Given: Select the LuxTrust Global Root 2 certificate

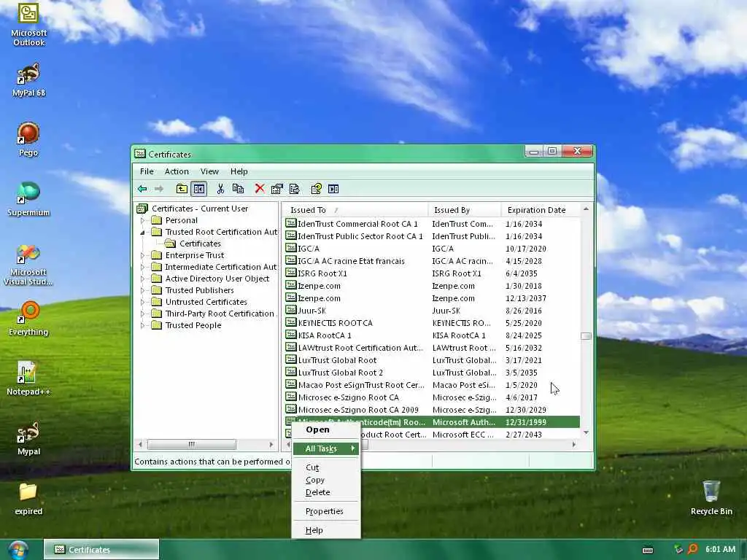Looking at the screenshot, I should [x=432, y=373].
